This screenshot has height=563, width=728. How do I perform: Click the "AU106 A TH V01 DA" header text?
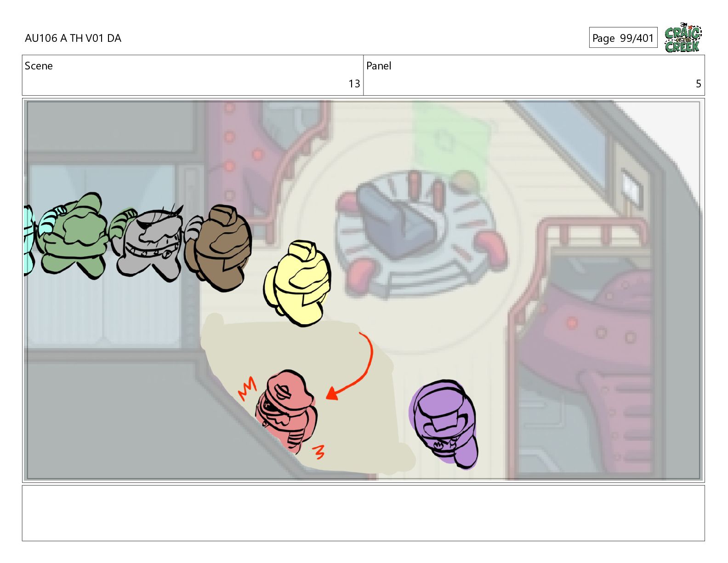click(73, 38)
